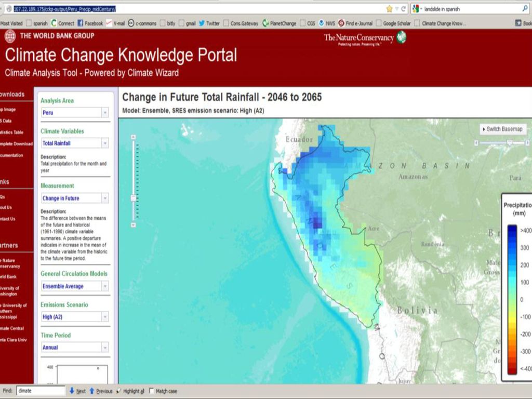This screenshot has width=532, height=399.
Task: Open the Climate Central partner link
Action: click(12, 328)
